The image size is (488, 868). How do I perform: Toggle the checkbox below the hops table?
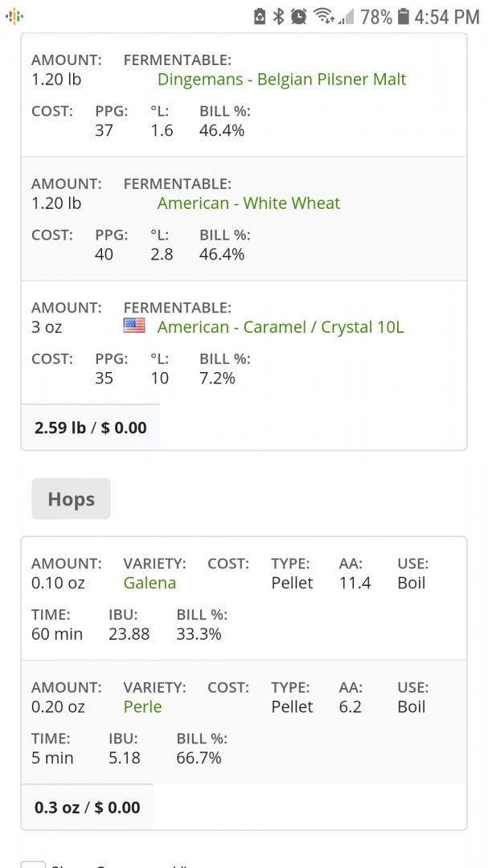tap(33, 864)
